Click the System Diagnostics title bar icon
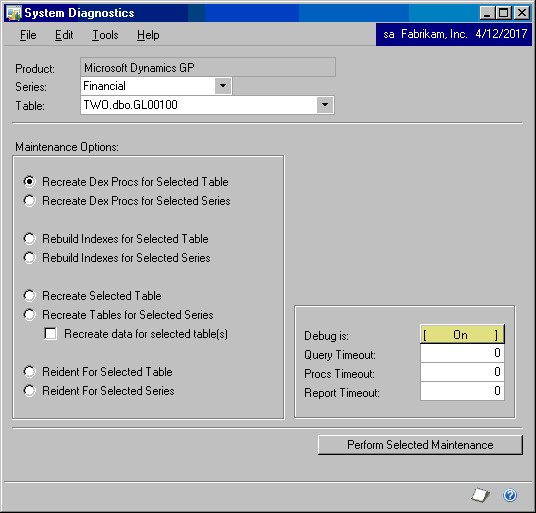Image resolution: width=536 pixels, height=513 pixels. point(14,13)
